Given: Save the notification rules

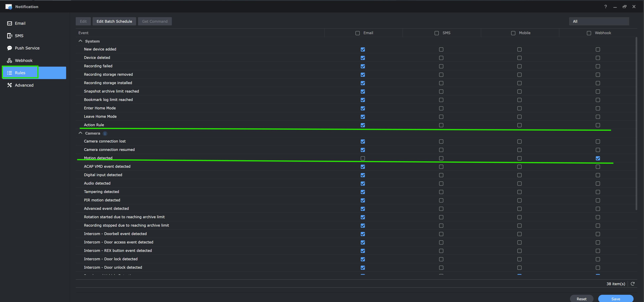Looking at the screenshot, I should 616,299.
